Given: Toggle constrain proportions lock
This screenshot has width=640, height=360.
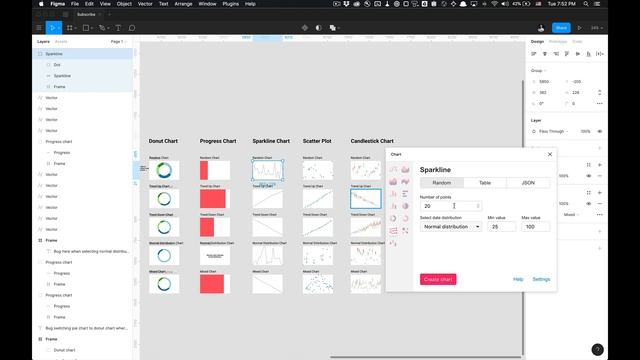Looking at the screenshot, I should 600,93.
